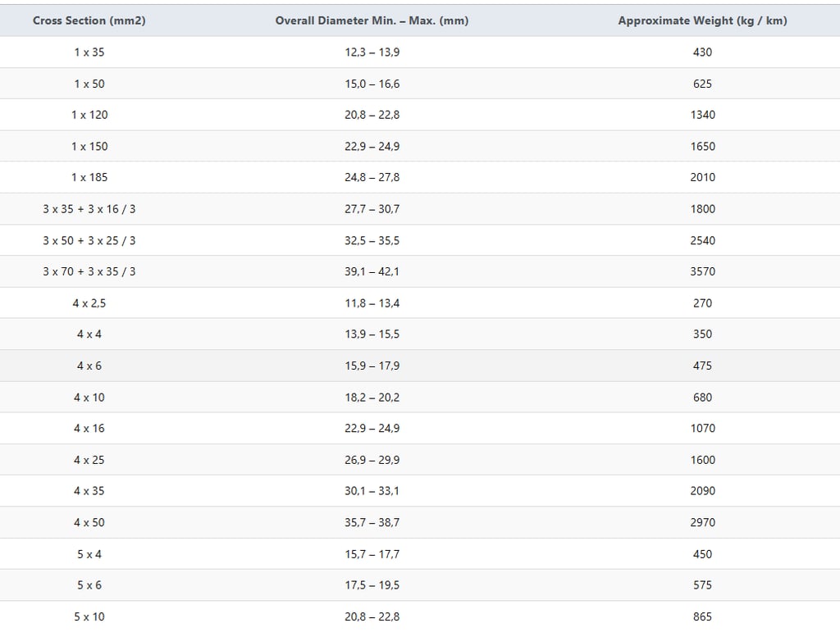
Task: Select the 865 weight cell
Action: [x=702, y=616]
